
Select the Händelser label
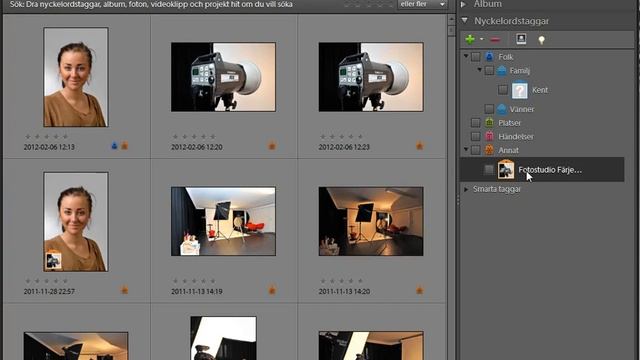[516, 137]
